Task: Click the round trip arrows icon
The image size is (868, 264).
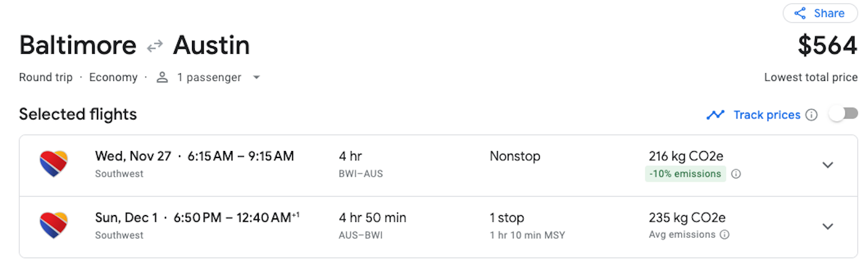Action: pyautogui.click(x=155, y=46)
